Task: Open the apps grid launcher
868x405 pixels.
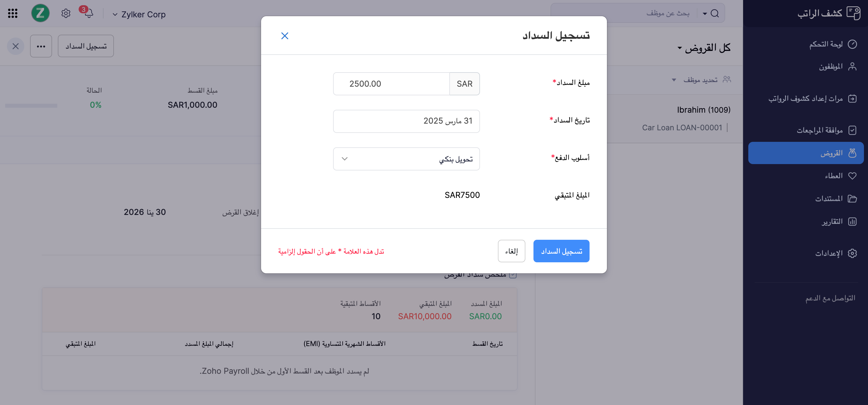Action: pyautogui.click(x=12, y=14)
